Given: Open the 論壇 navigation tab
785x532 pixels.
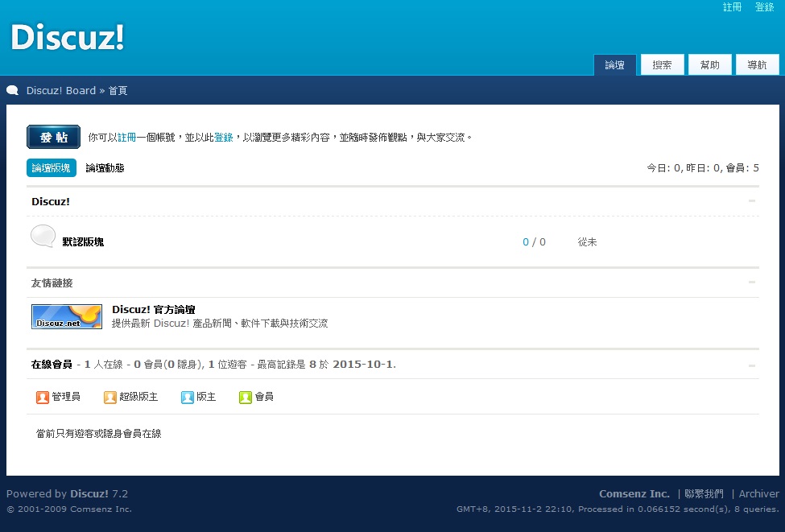Looking at the screenshot, I should pos(615,65).
